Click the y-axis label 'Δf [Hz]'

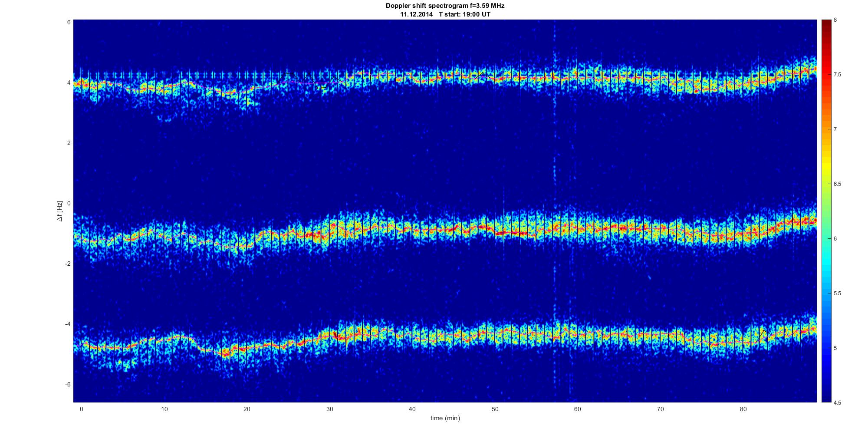coord(60,211)
